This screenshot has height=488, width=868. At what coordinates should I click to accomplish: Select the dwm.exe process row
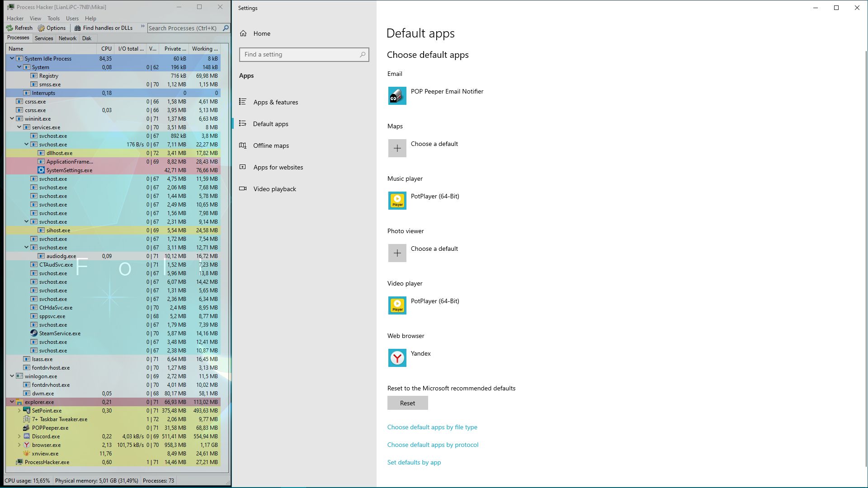(113, 394)
